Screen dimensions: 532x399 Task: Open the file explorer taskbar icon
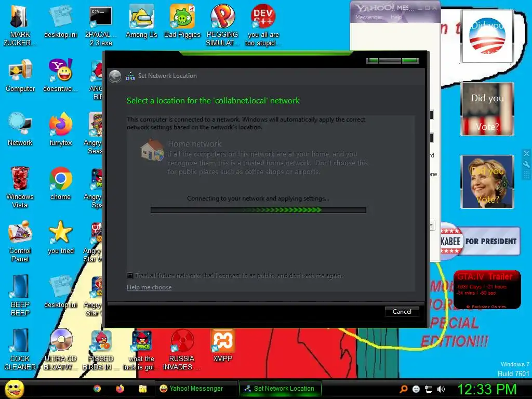click(x=142, y=389)
